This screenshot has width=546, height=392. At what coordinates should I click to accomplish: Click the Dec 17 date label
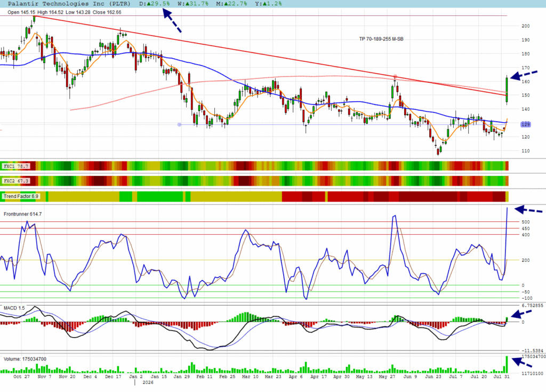coord(113,377)
